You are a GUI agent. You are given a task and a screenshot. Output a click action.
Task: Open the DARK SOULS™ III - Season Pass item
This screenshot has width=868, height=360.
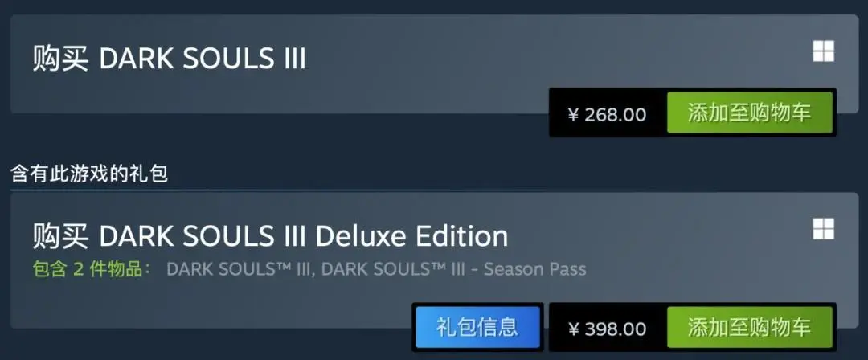tap(453, 269)
